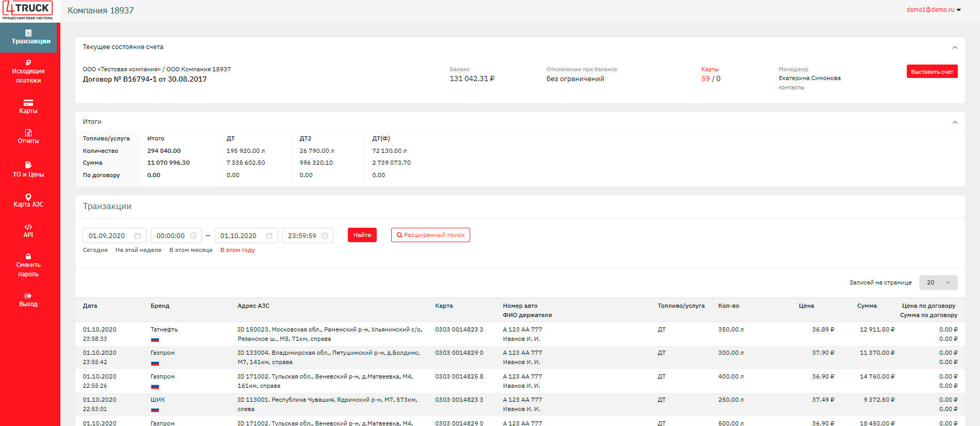The height and width of the screenshot is (426, 980).
Task: Log out using the Выход icon
Action: [28, 296]
